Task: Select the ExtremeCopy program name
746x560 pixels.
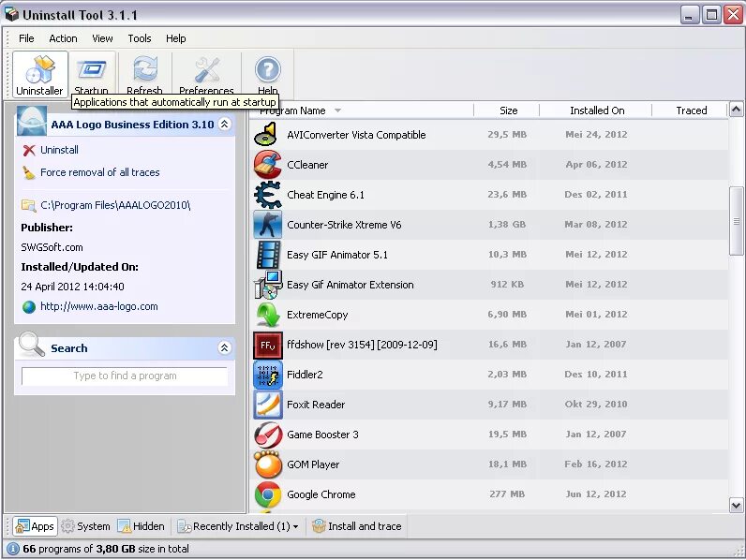Action: pyautogui.click(x=318, y=315)
